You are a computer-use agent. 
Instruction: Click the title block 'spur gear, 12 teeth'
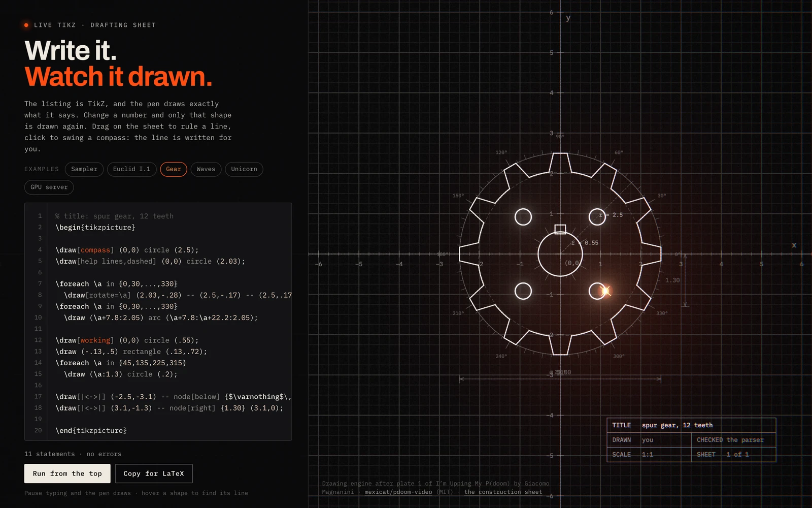click(677, 425)
